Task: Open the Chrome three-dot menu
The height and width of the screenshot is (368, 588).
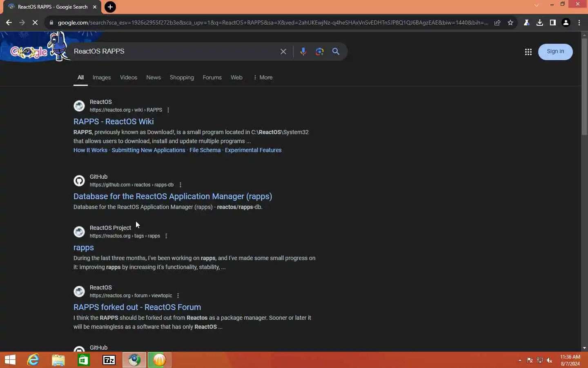Action: pos(579,23)
